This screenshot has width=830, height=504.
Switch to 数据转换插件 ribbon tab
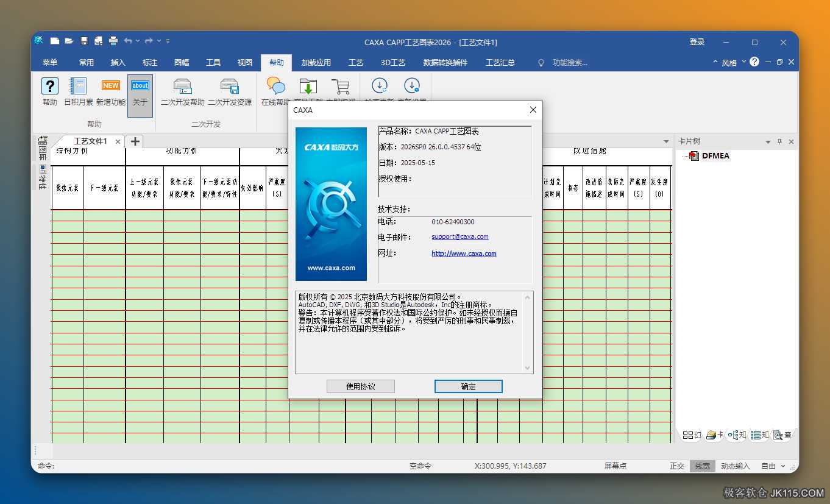click(445, 62)
